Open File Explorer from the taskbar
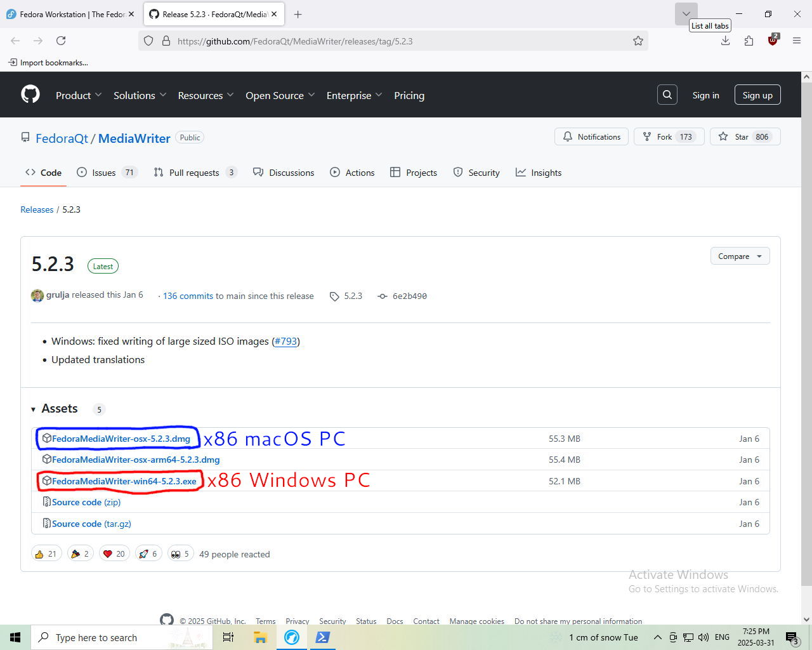The image size is (812, 650). coord(260,637)
